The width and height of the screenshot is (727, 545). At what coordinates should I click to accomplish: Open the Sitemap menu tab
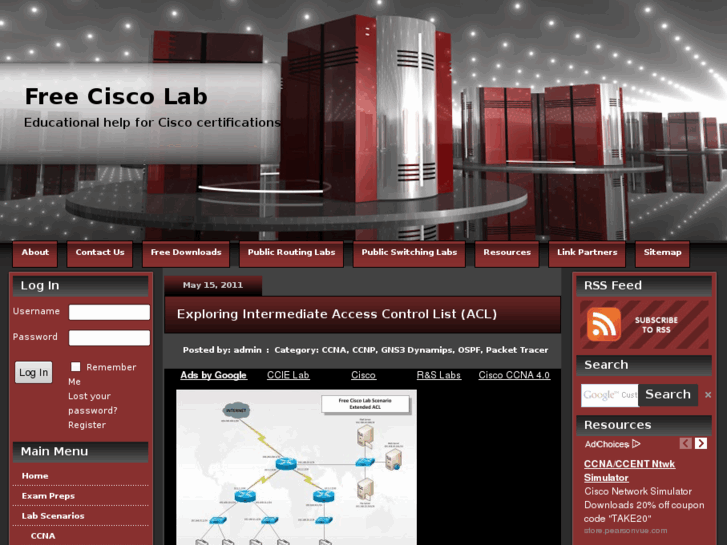coord(662,253)
